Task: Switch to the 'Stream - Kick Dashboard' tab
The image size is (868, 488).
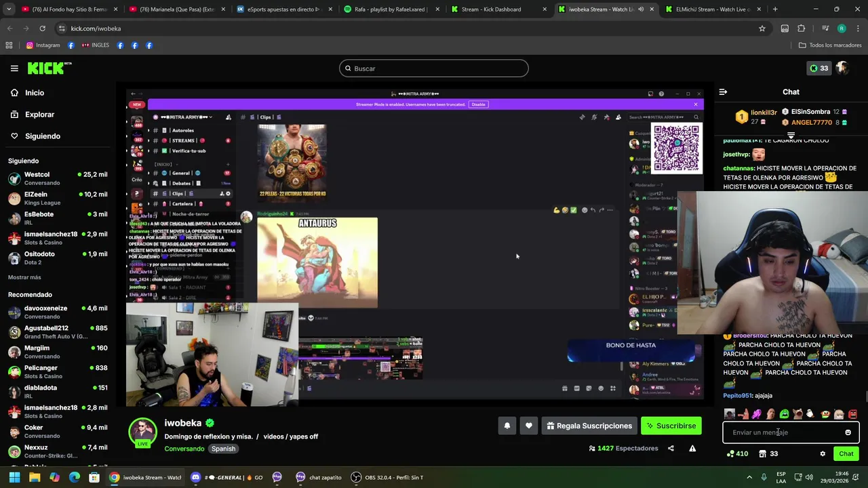Action: [498, 9]
